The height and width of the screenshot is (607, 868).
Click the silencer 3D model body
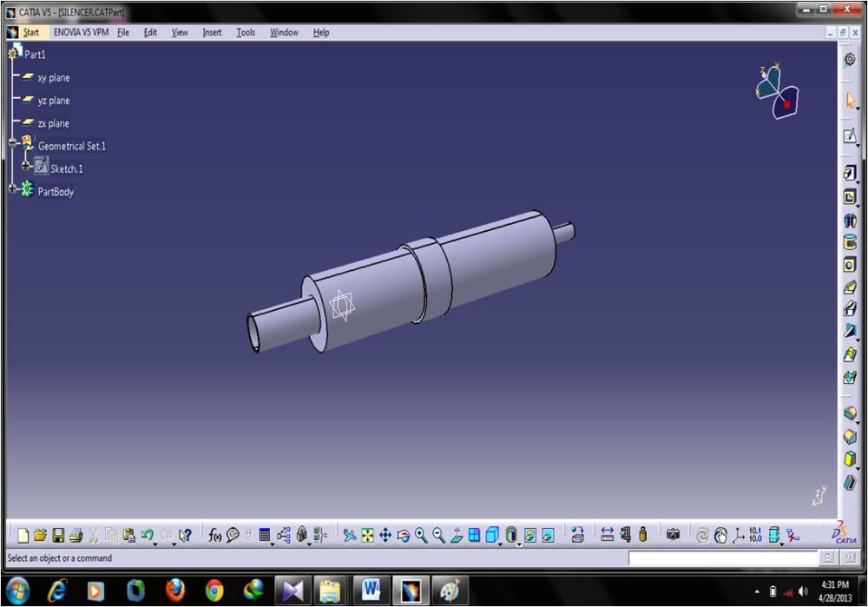tap(410, 280)
